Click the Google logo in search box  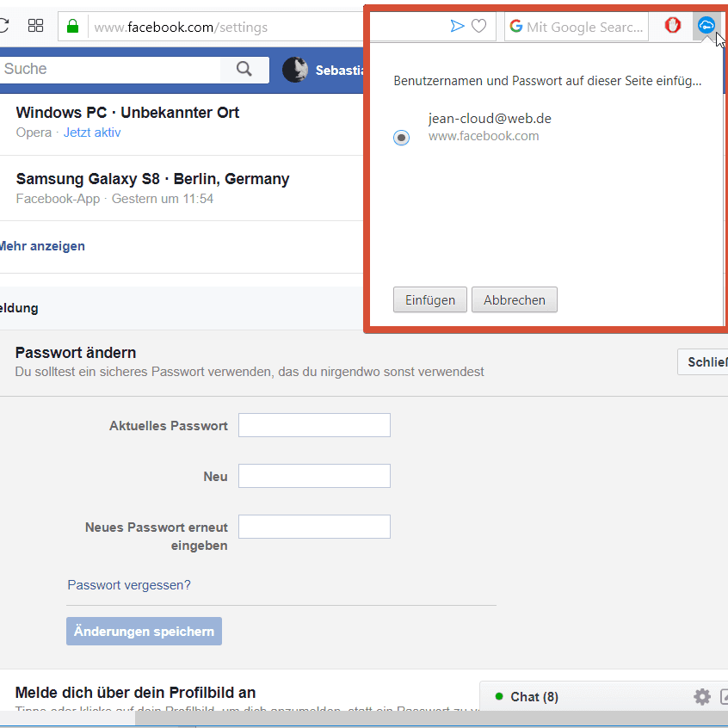coord(515,26)
